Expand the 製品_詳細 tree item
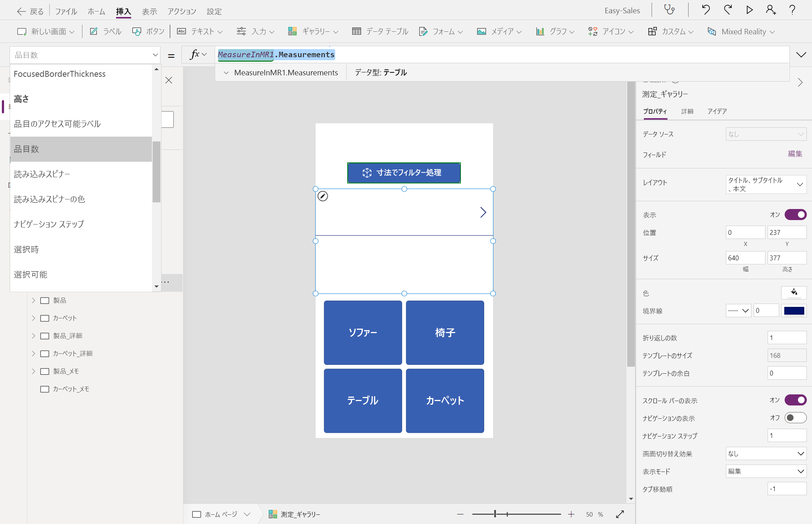812x524 pixels. (x=33, y=336)
